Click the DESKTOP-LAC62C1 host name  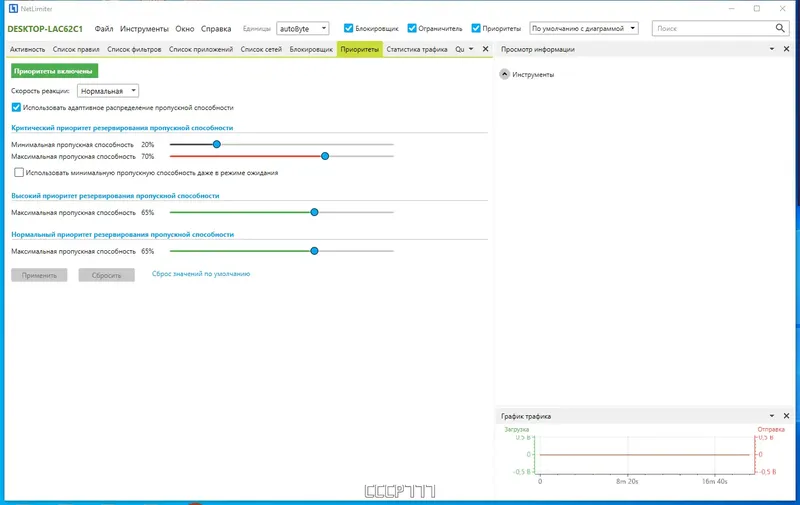(45, 29)
